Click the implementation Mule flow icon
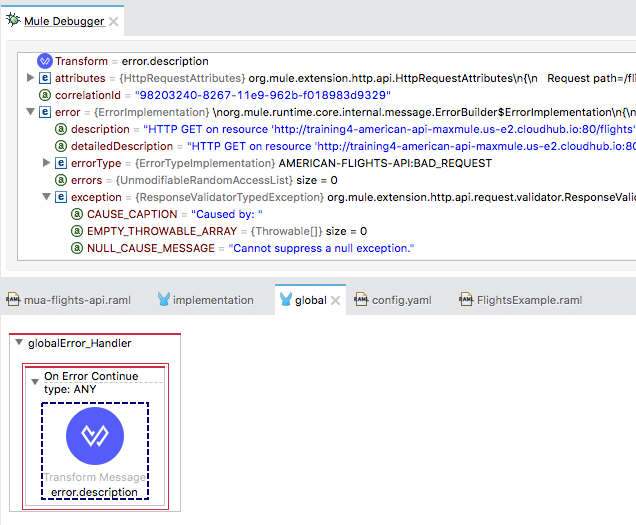The height and width of the screenshot is (525, 636). [164, 299]
